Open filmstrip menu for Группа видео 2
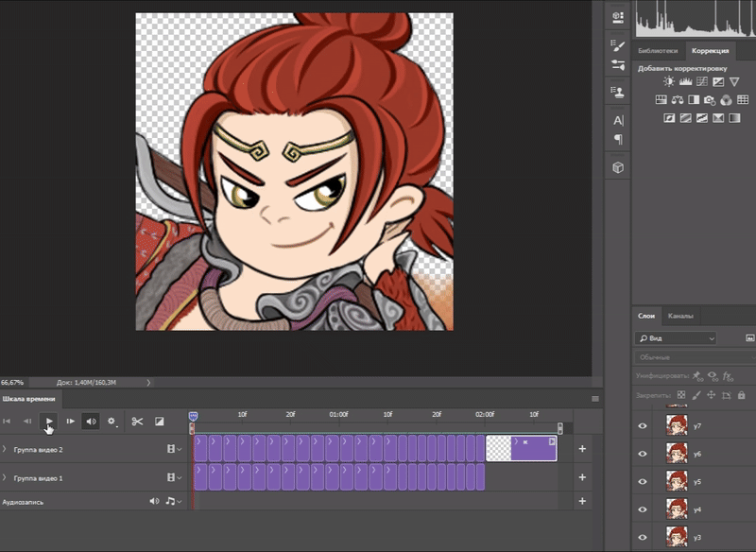Viewport: 756px width, 552px height. [x=174, y=449]
